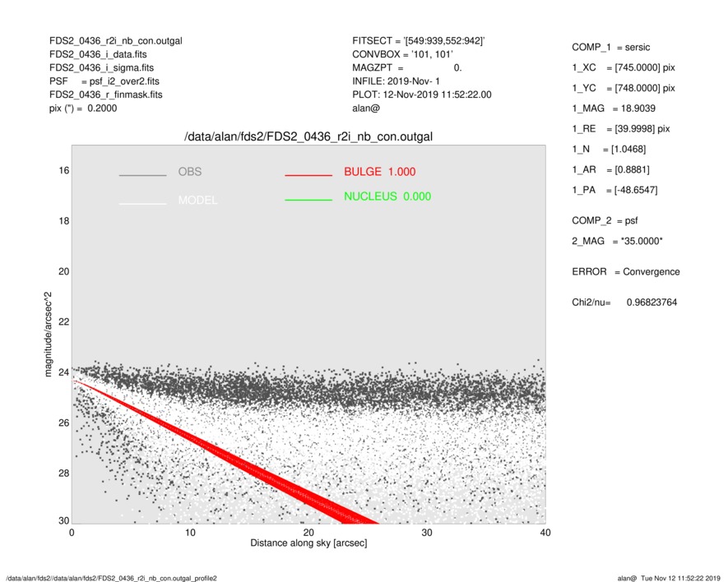This screenshot has width=728, height=582.
Task: Select the BULGE 1.000 legend label
Action: pyautogui.click(x=379, y=172)
